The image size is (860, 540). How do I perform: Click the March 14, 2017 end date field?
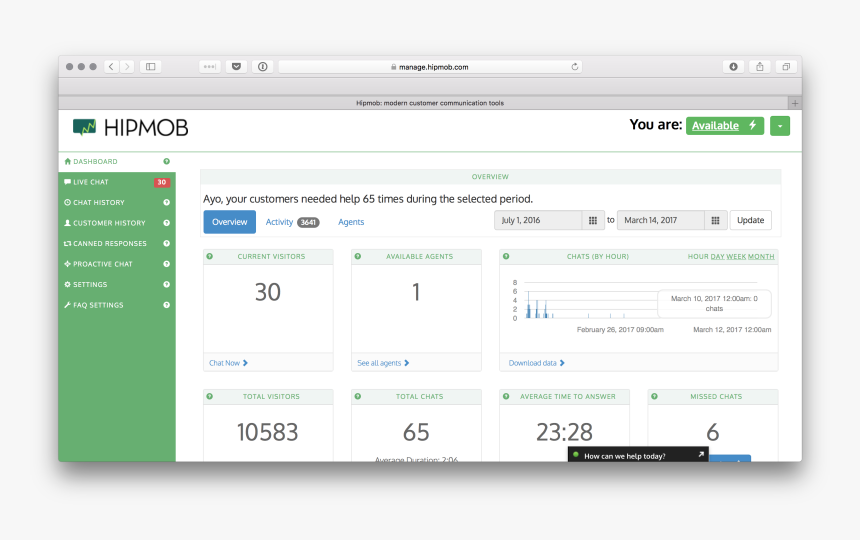point(661,220)
